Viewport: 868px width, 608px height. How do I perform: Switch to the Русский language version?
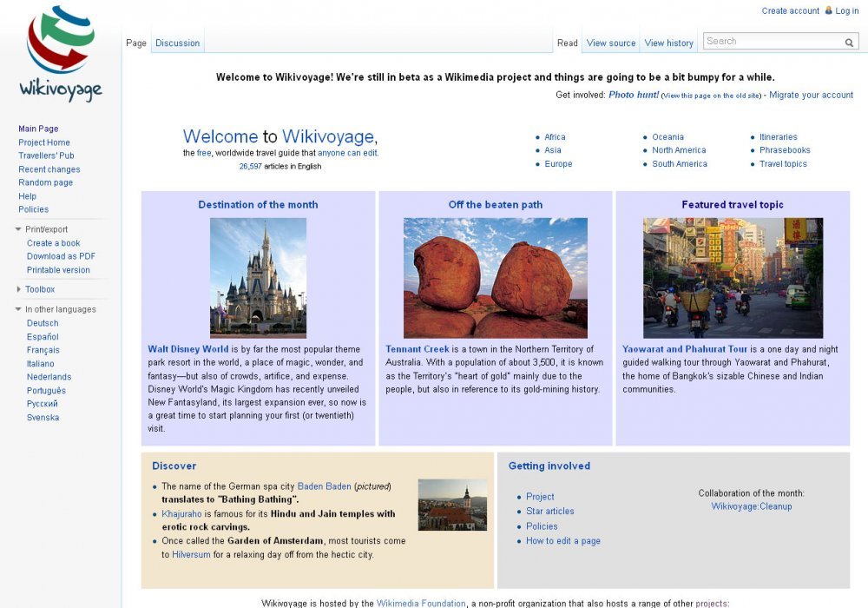click(42, 404)
